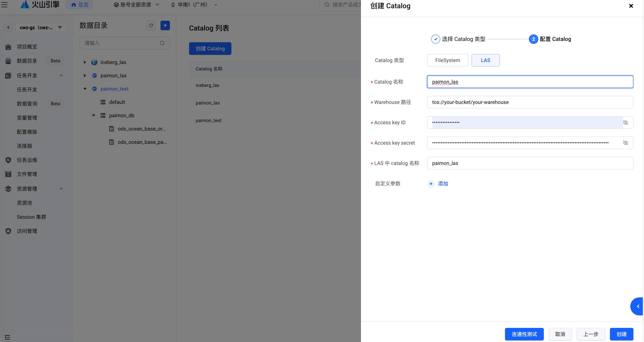Click the 连通性测试 button
The image size is (644, 342).
524,334
